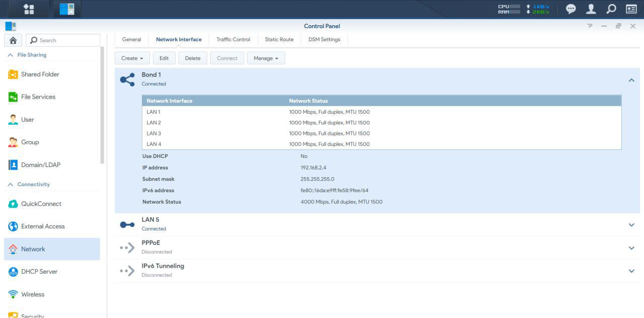Viewport: 644px width, 318px height.
Task: Click the Control Panel home icon
Action: point(13,40)
